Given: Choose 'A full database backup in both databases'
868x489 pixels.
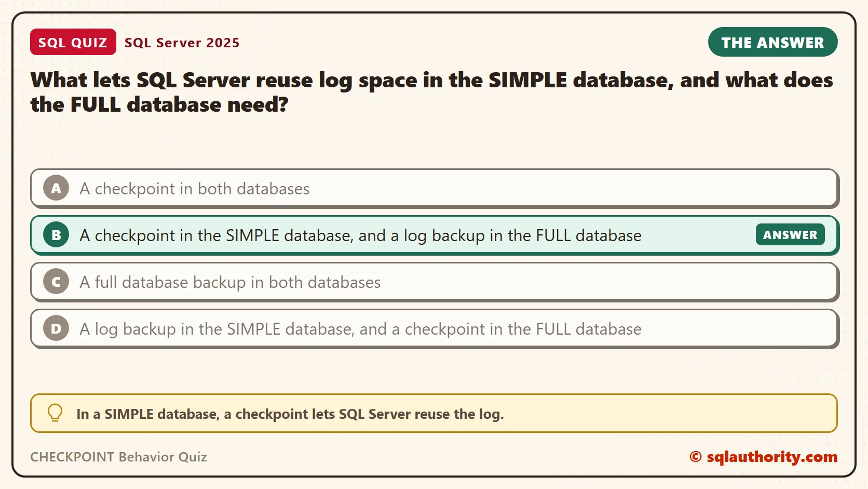Looking at the screenshot, I should point(435,282).
